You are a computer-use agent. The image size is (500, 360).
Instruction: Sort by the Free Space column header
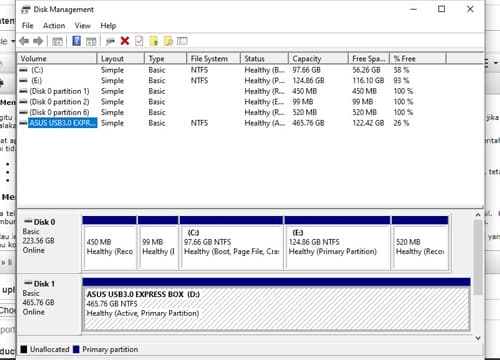pyautogui.click(x=369, y=59)
